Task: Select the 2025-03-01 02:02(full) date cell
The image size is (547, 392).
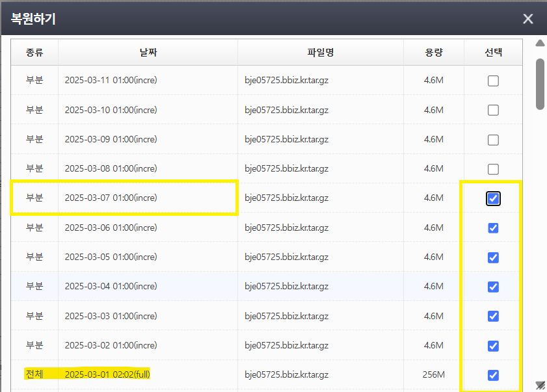Action: pos(112,374)
